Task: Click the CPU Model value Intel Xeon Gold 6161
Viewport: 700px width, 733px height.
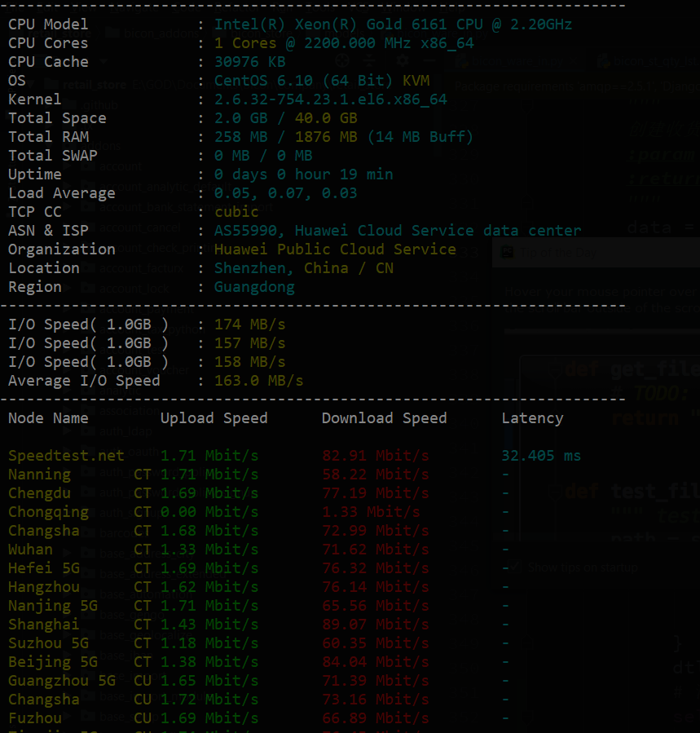Action: coord(393,24)
